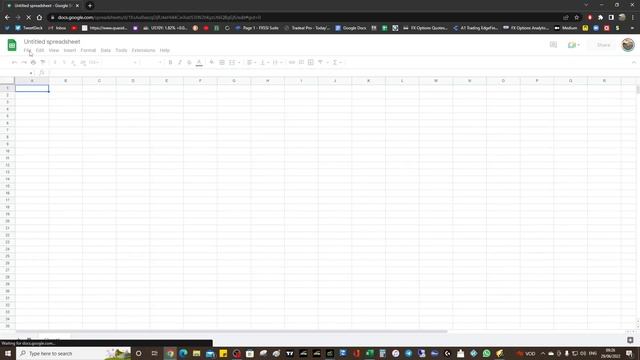Open the Insert menu

coord(70,50)
